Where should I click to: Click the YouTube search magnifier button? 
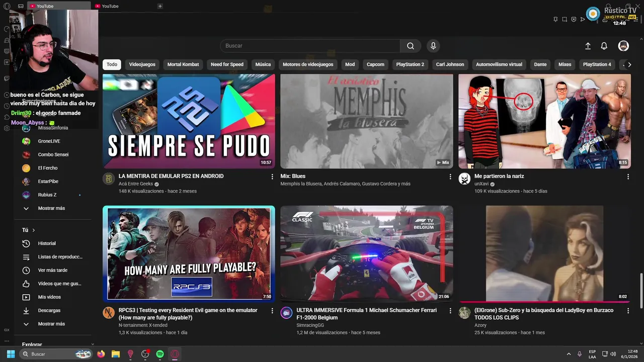[x=411, y=46]
